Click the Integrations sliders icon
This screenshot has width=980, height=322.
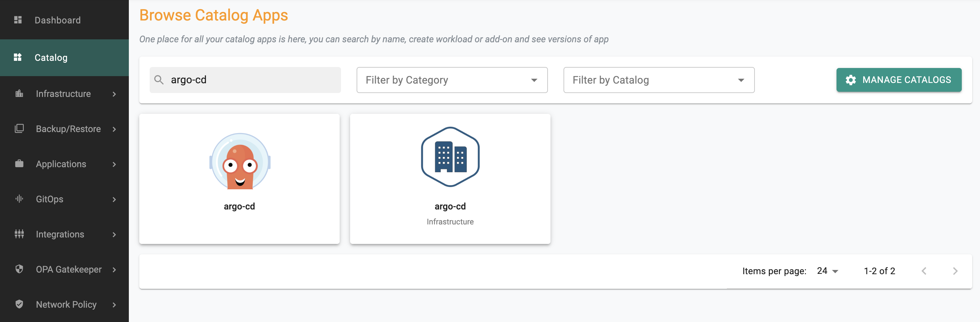(19, 234)
